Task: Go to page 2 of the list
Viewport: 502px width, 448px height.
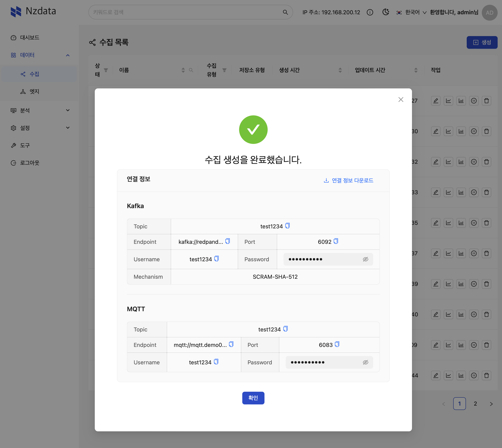Action: coord(475,404)
